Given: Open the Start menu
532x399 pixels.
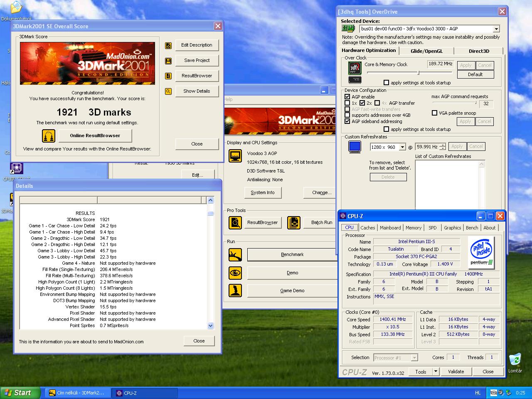Looking at the screenshot, I should [20, 393].
